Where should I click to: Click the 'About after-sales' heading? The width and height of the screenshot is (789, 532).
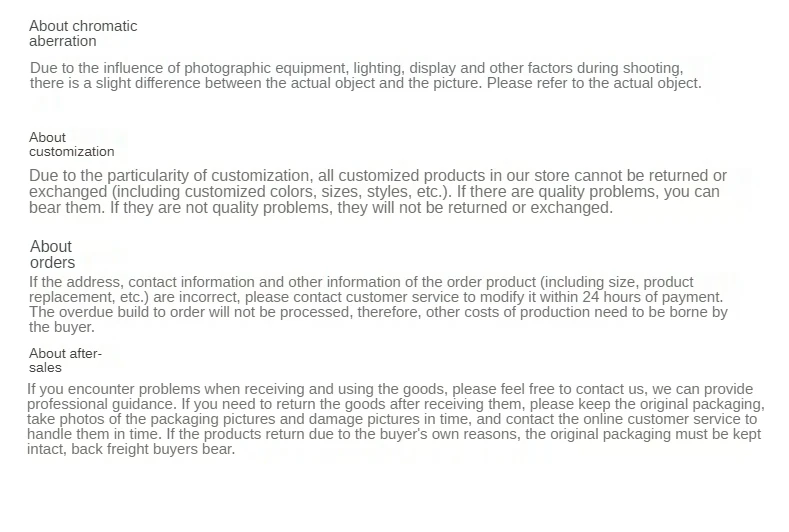tap(65, 360)
